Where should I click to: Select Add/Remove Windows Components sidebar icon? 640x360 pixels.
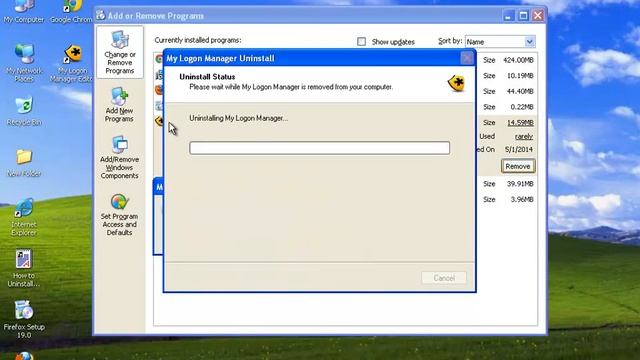[x=120, y=157]
